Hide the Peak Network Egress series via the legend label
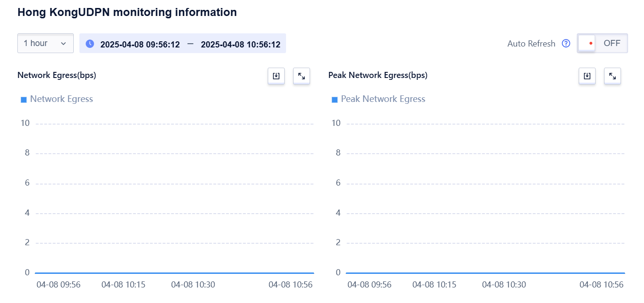Image resolution: width=644 pixels, height=303 pixels. pos(383,99)
